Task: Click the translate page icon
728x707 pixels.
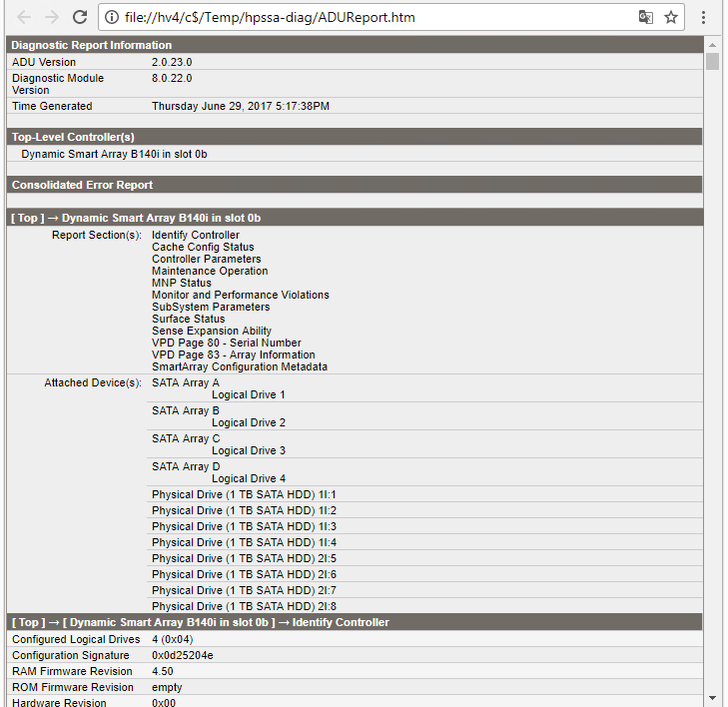Action: [x=646, y=17]
